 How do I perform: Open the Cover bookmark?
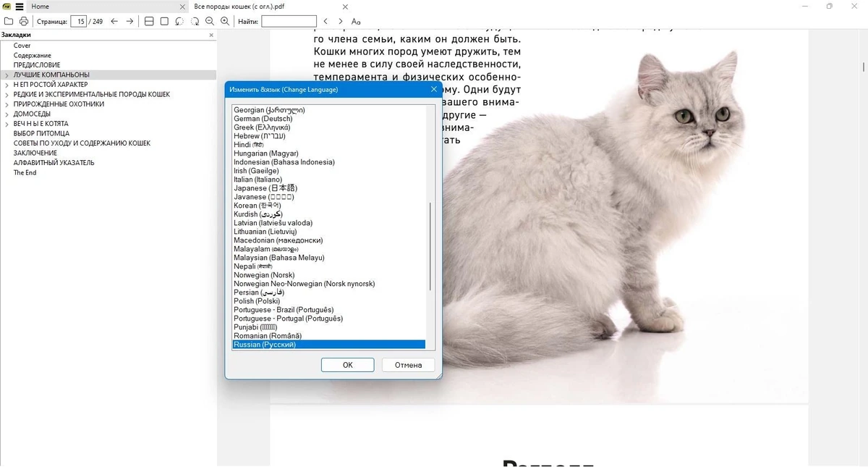pyautogui.click(x=22, y=46)
